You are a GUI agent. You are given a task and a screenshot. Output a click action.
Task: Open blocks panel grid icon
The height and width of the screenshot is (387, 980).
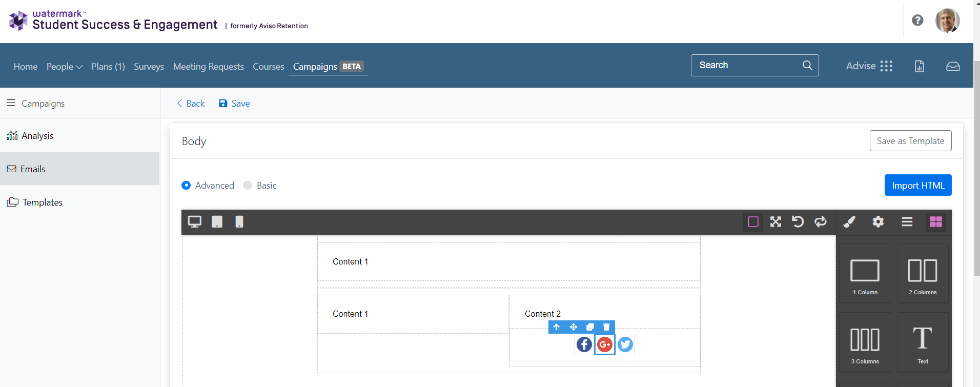pos(936,222)
